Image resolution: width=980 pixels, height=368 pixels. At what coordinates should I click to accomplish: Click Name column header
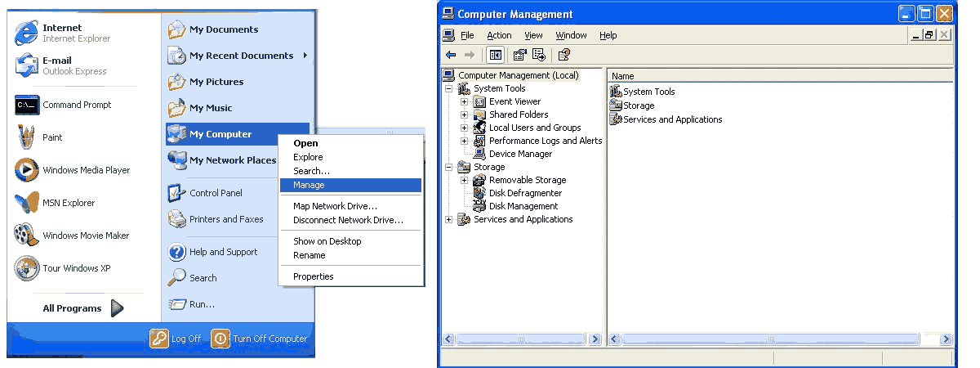781,76
